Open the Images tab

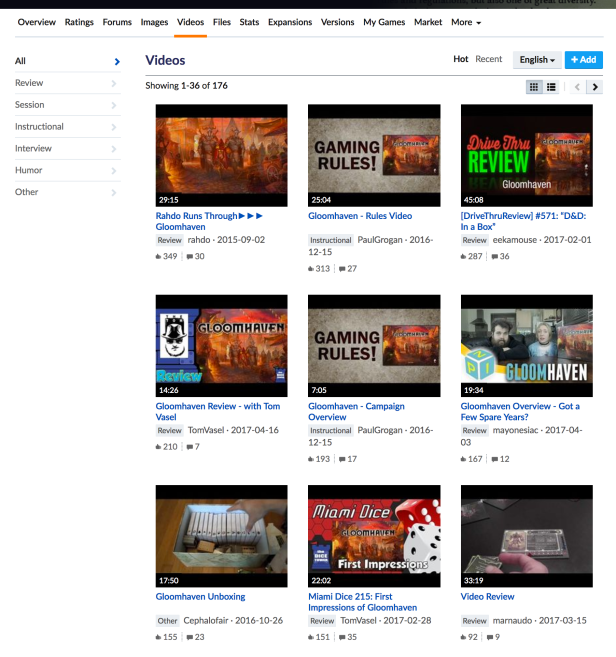[154, 22]
